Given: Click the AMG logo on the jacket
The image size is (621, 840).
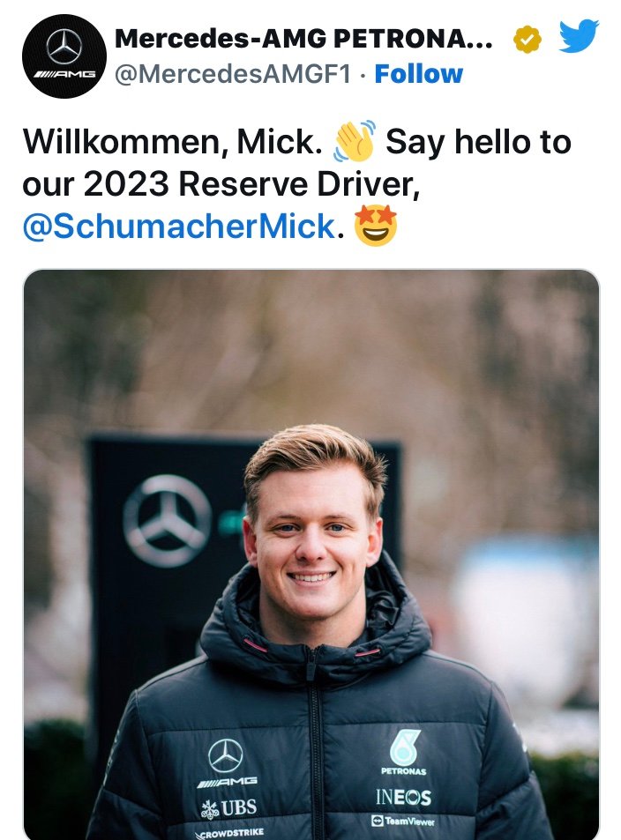Looking at the screenshot, I should [x=227, y=782].
